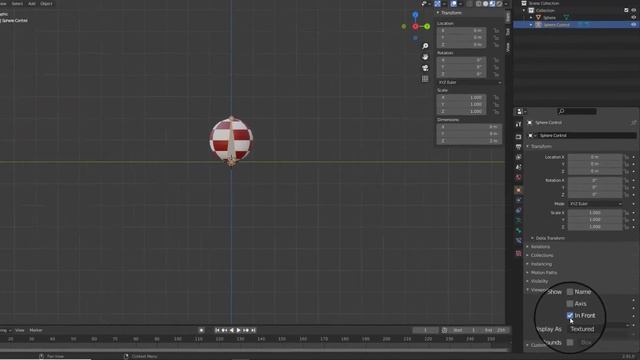
Task: Collapse the properties Transform panel
Action: point(540,146)
